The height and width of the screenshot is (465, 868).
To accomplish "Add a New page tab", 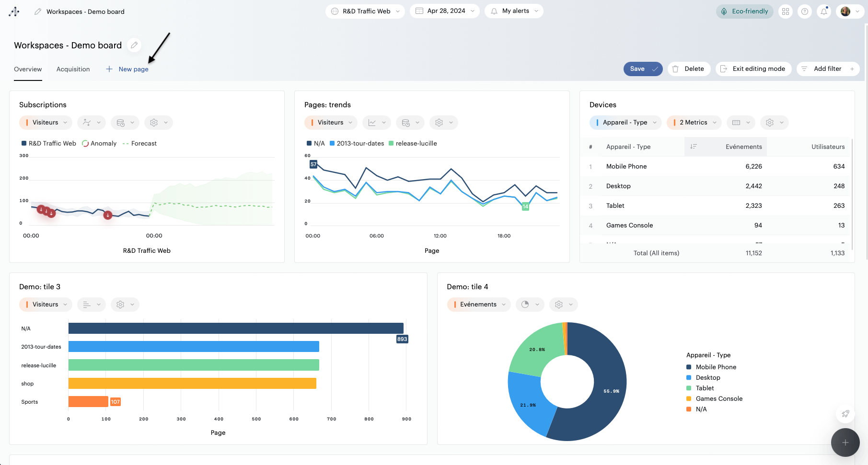I will [127, 69].
